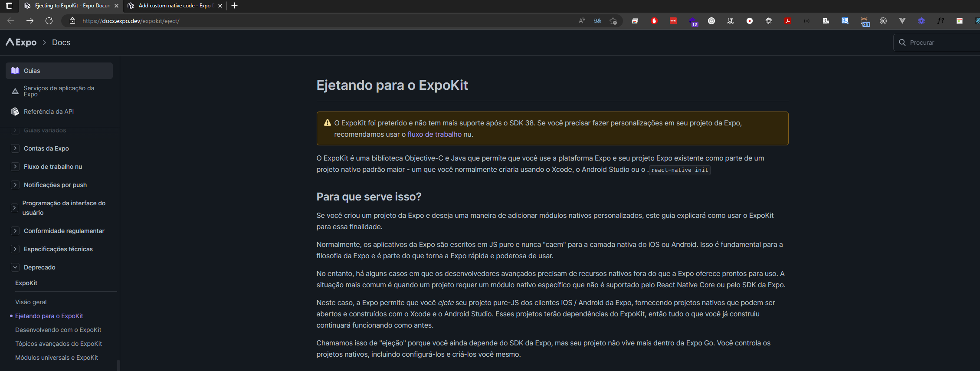Open Desenvolvendo com o ExpoKit page
Viewport: 980px width, 371px height.
[58, 330]
